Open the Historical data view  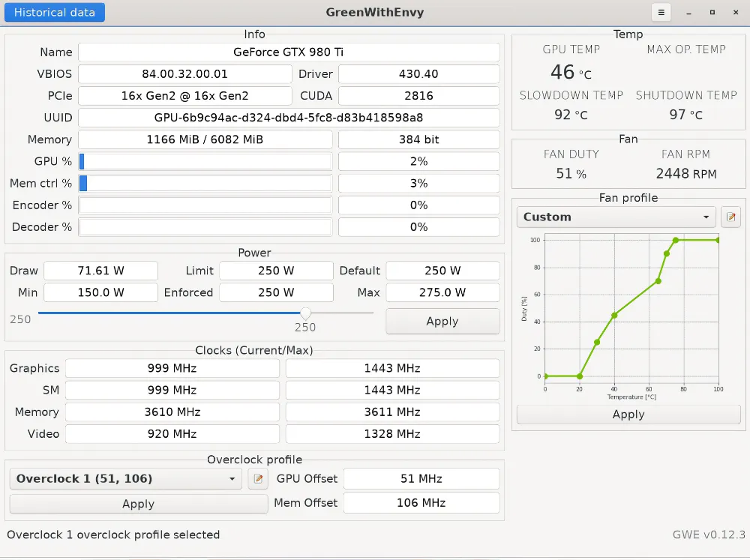click(54, 12)
